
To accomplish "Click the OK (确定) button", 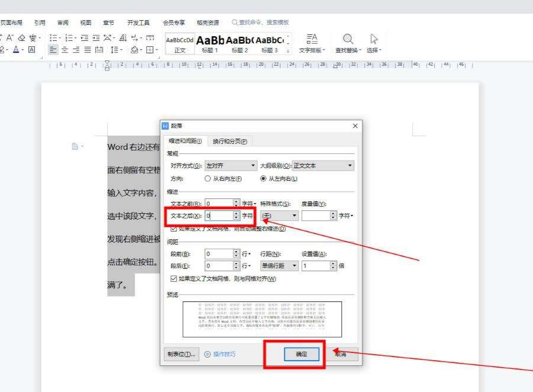I will (301, 354).
